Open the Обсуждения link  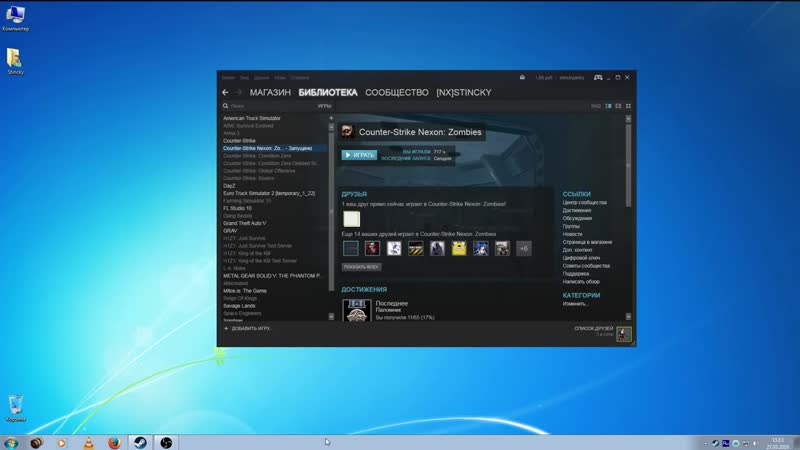(577, 218)
